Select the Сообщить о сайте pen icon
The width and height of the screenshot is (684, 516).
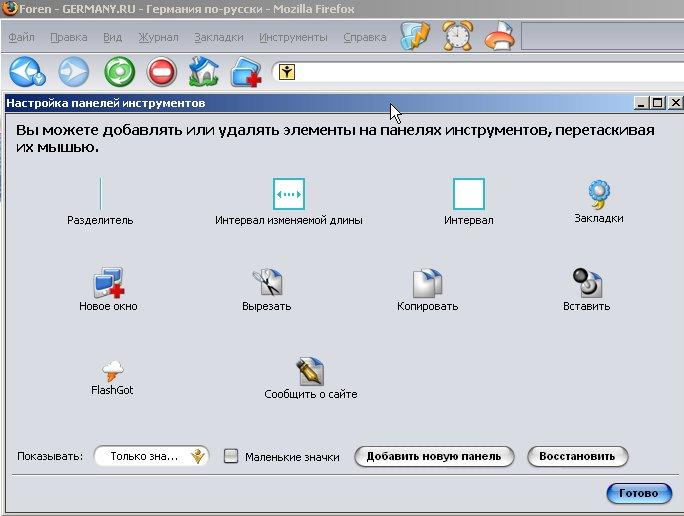310,371
